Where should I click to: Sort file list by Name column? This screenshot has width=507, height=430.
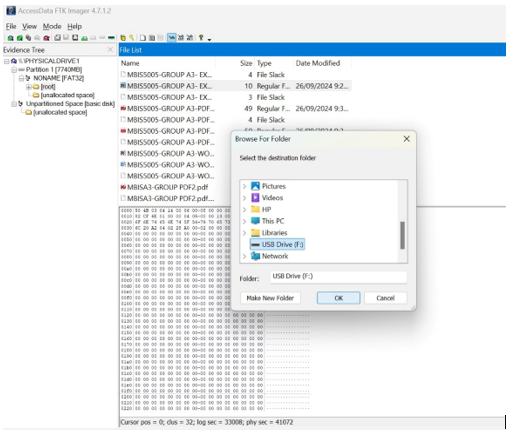[x=168, y=63]
